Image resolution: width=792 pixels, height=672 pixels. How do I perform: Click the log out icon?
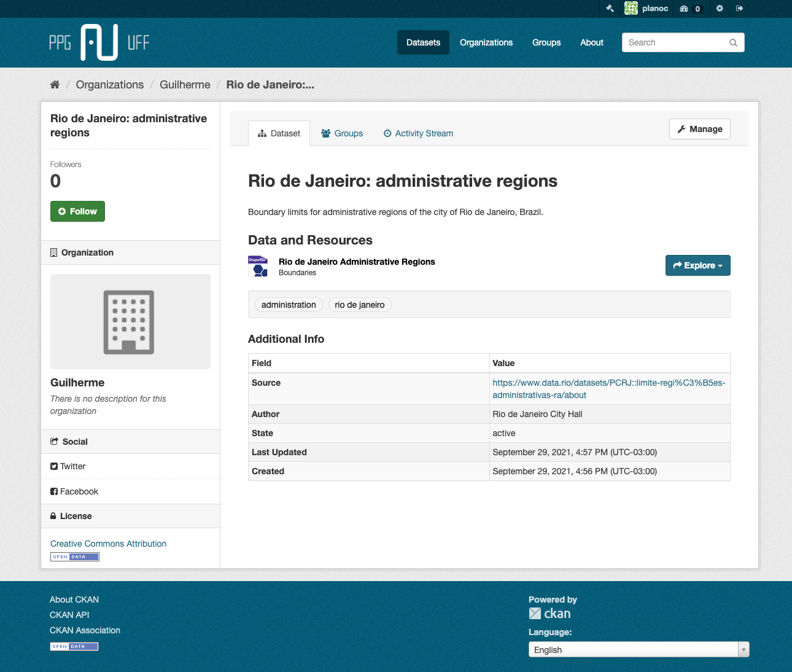(x=739, y=9)
